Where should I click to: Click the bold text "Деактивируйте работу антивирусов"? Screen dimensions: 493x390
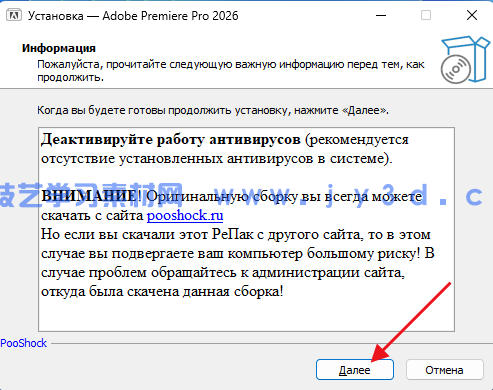pyautogui.click(x=171, y=139)
